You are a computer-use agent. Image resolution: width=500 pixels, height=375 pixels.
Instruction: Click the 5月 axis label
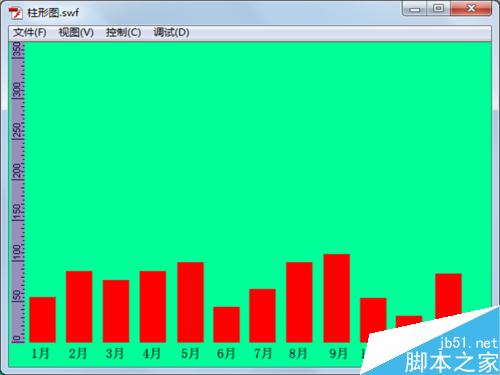point(190,353)
